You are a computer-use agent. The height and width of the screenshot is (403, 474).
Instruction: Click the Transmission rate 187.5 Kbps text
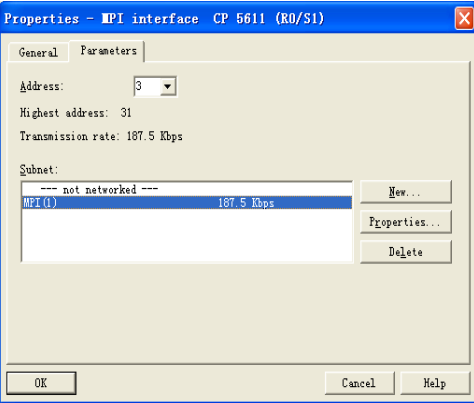[x=101, y=136]
